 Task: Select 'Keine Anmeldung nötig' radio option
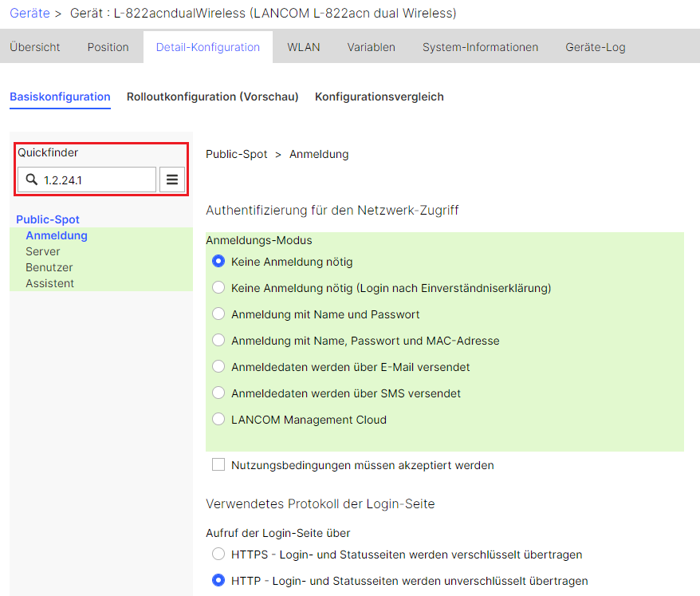[218, 262]
